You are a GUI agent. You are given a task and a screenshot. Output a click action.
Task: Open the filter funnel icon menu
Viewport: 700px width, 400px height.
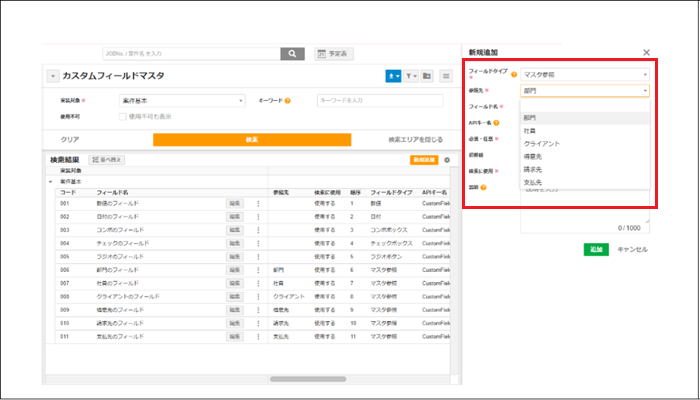pyautogui.click(x=410, y=76)
